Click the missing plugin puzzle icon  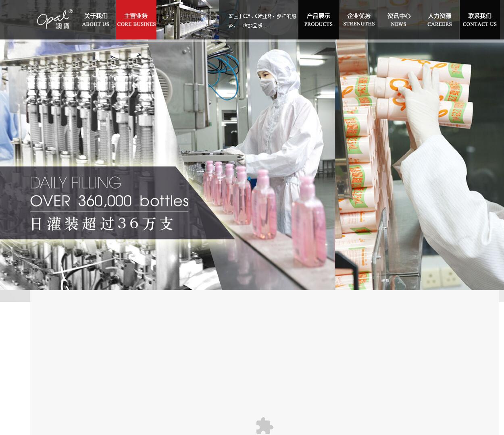coord(265,426)
